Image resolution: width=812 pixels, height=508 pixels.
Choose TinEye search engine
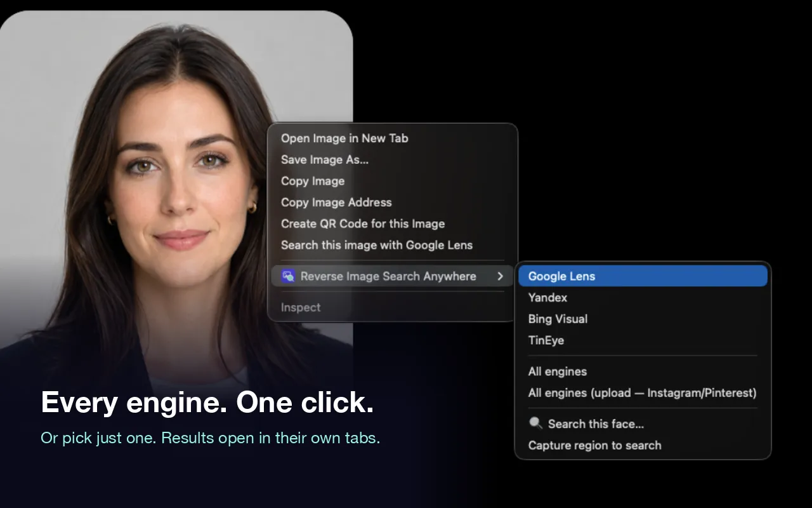pos(546,340)
